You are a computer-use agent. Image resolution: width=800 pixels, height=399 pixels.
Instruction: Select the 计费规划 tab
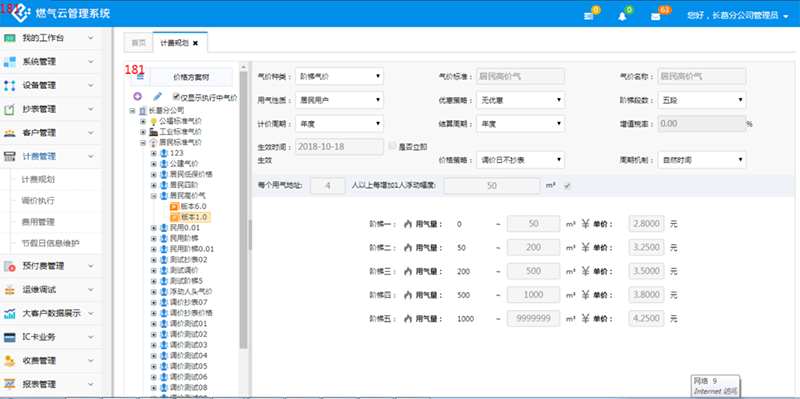point(174,43)
